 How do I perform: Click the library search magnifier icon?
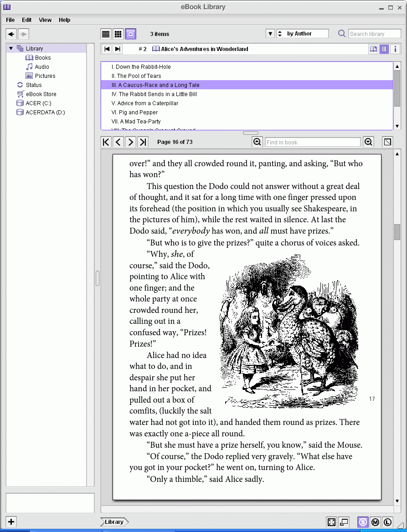coord(342,34)
